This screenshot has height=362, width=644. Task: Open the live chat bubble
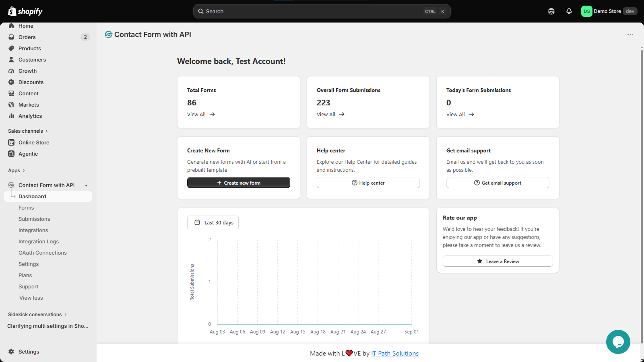[x=618, y=342]
